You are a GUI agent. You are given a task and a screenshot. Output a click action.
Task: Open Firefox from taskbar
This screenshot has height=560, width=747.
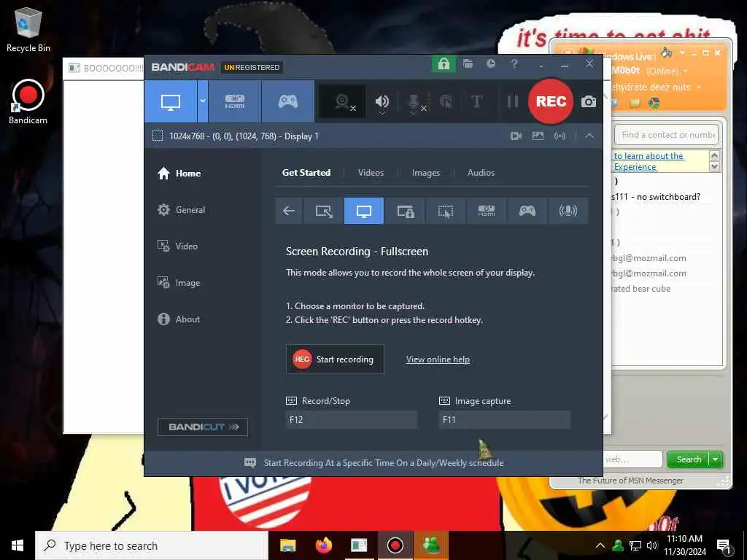[x=323, y=545]
